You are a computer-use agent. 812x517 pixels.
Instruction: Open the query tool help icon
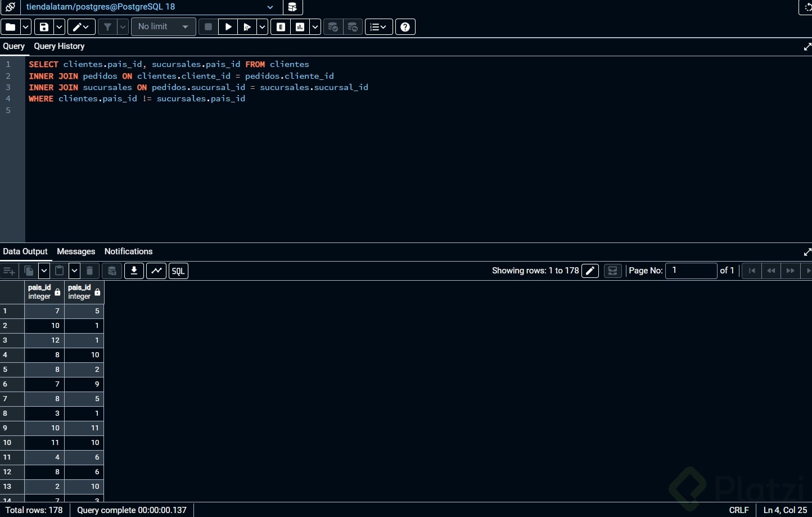405,27
